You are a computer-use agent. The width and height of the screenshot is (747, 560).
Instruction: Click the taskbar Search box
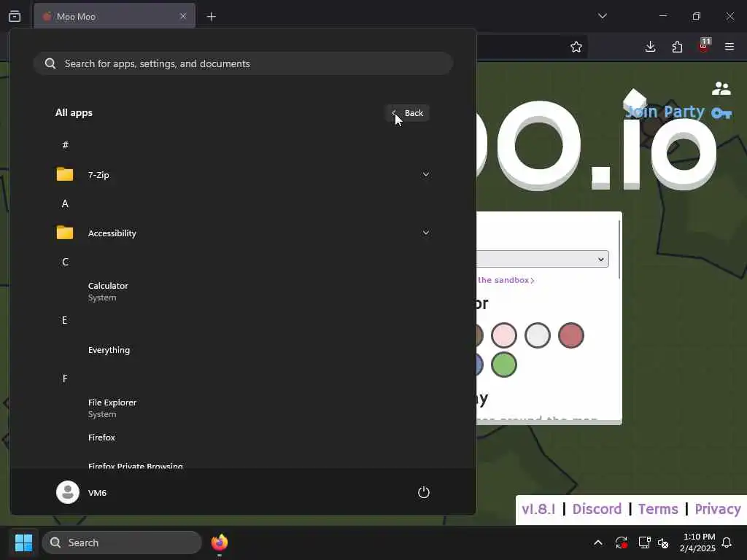click(x=122, y=542)
